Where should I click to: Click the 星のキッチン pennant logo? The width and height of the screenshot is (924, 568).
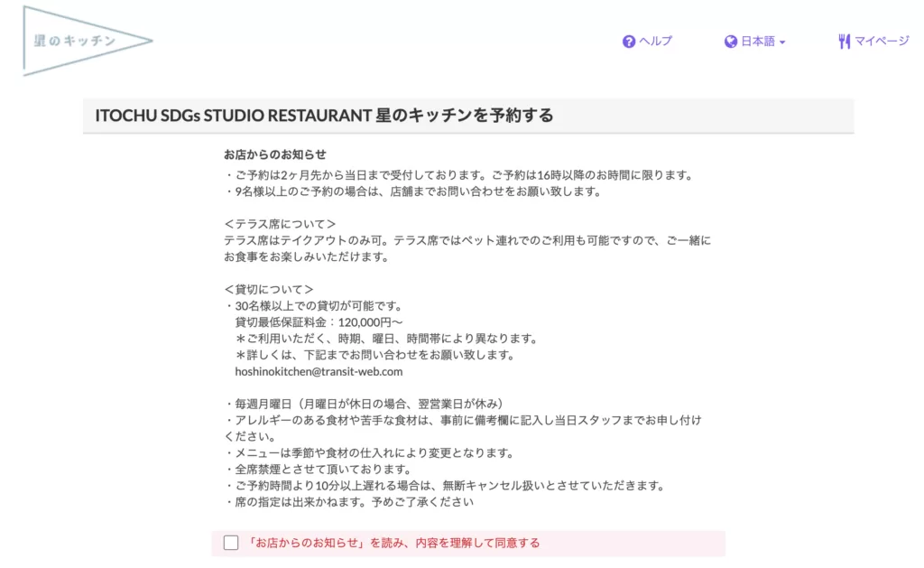(88, 41)
